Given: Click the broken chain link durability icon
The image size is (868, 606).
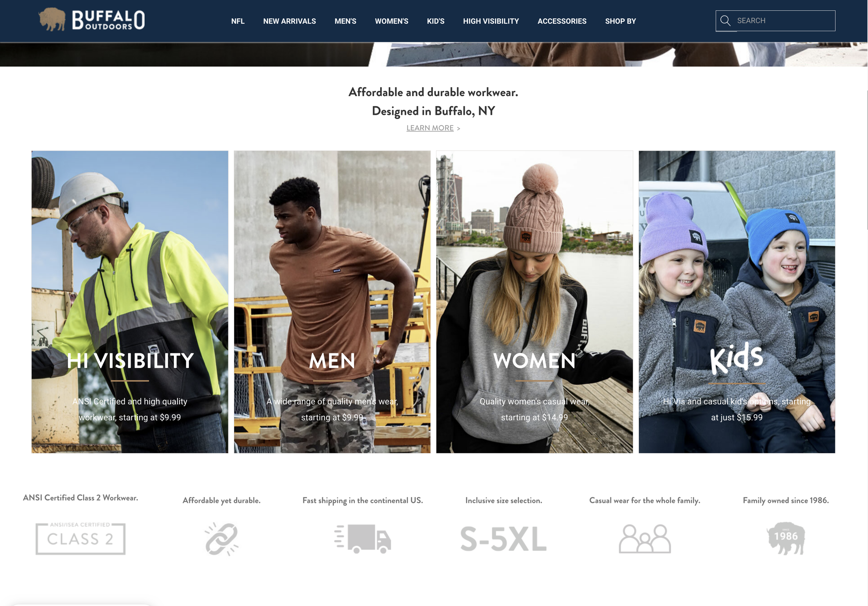Looking at the screenshot, I should pos(222,539).
